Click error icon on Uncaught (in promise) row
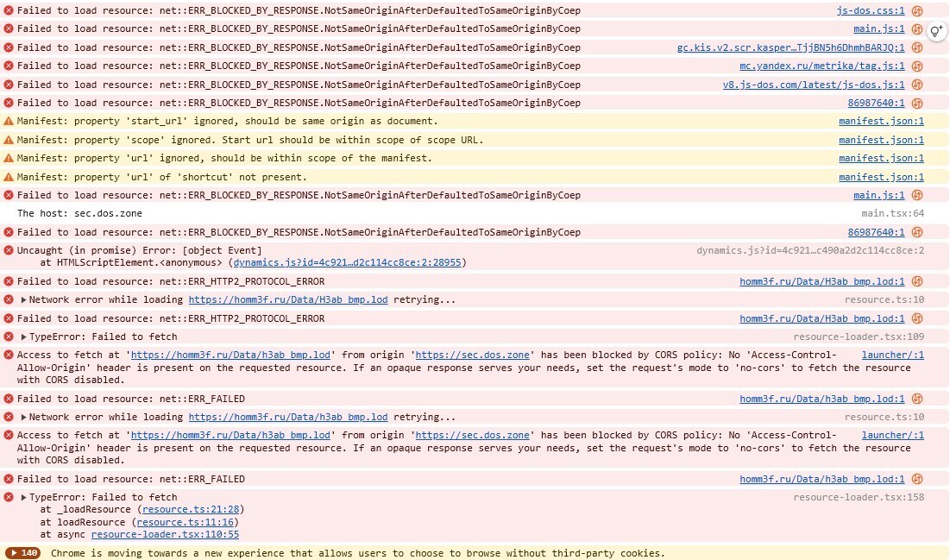Screen dimensions: 950x560 [x=9, y=250]
